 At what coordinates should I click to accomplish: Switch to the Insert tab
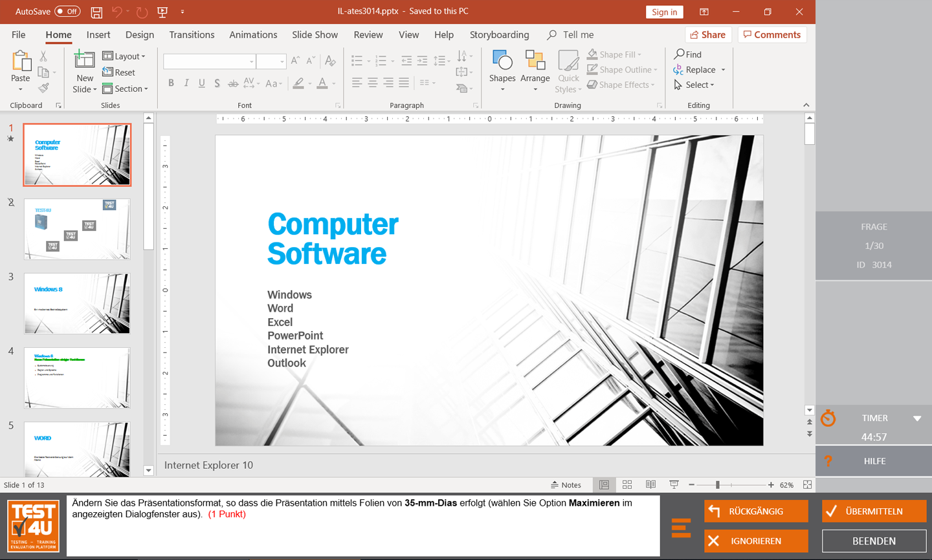[98, 35]
